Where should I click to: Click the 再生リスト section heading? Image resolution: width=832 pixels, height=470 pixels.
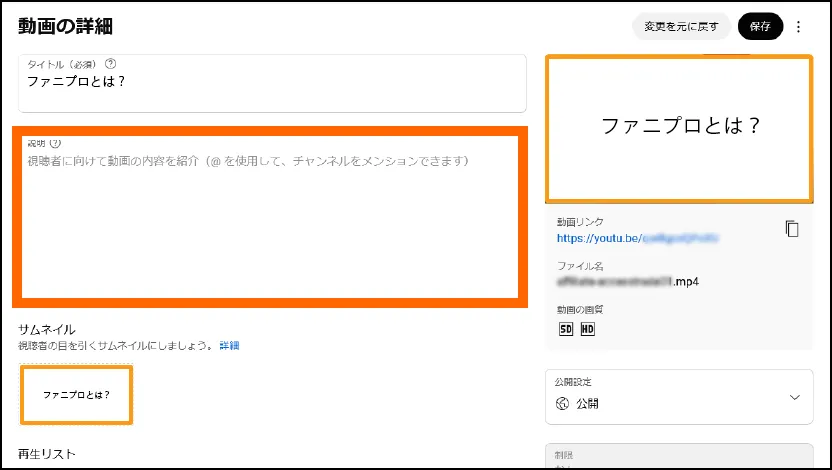[x=47, y=455]
